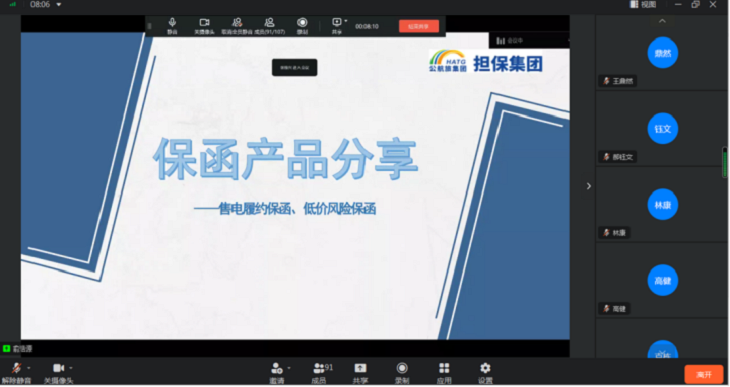Viewport: 730px width, 387px height.
Task: Open video options arrow next to 关摄像头
Action: [71, 368]
